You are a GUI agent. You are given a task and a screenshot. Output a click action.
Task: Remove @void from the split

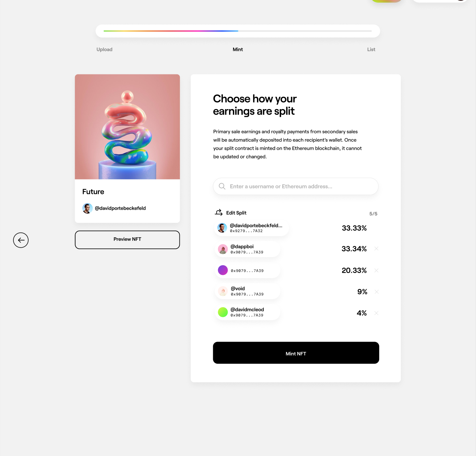pos(376,292)
